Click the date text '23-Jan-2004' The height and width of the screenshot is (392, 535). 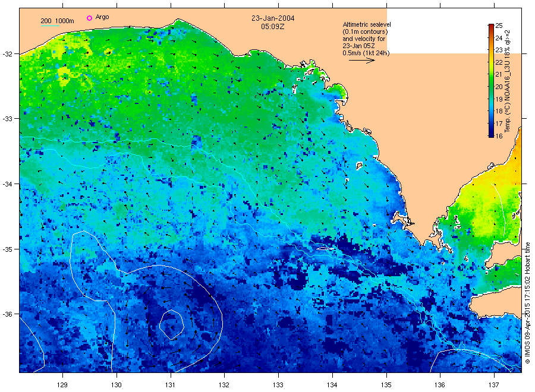click(273, 18)
